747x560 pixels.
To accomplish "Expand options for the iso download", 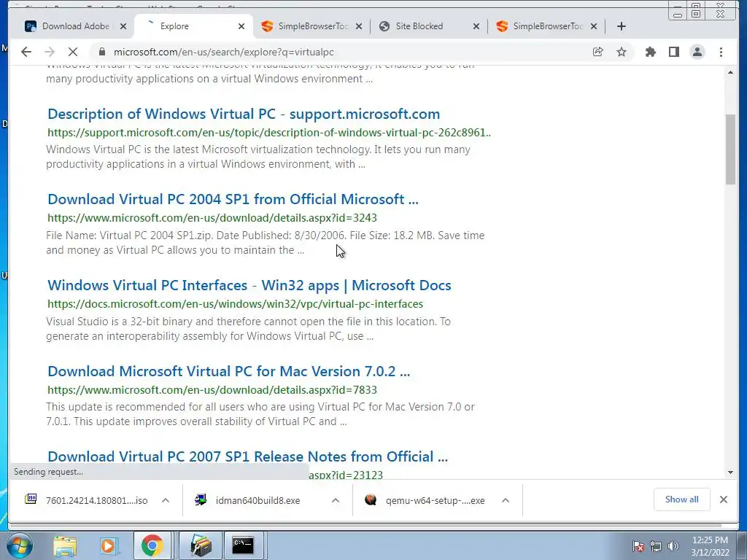I will coord(166,500).
